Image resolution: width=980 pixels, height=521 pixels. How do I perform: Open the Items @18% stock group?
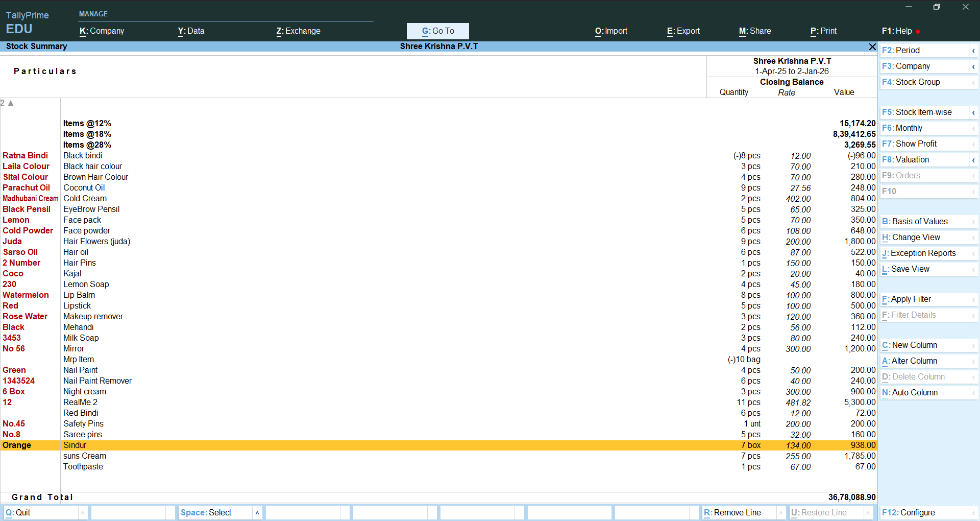tap(87, 134)
